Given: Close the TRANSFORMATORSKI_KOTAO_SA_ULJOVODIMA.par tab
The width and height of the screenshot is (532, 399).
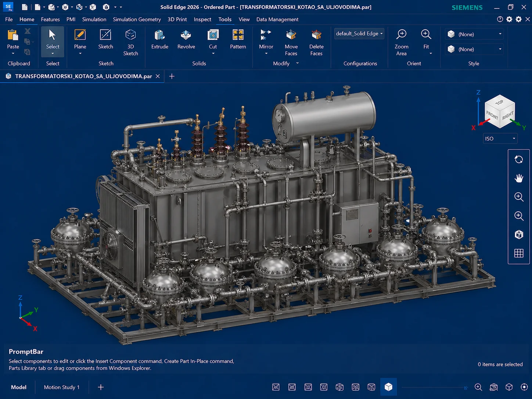Looking at the screenshot, I should [x=158, y=76].
